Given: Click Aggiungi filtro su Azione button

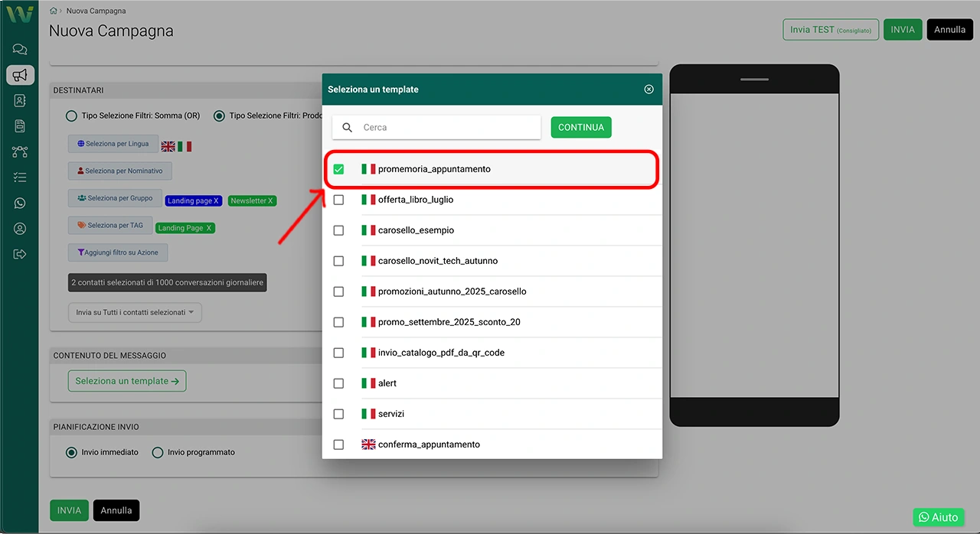Looking at the screenshot, I should 118,252.
